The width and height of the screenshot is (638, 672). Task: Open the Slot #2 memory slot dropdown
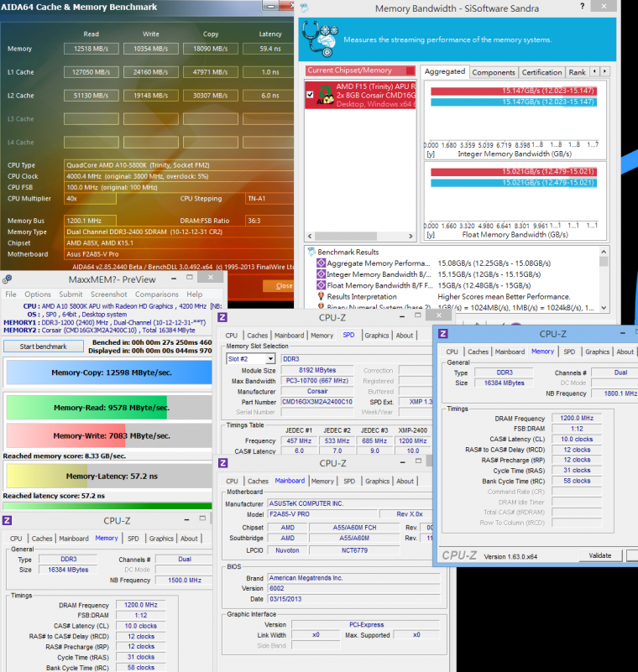270,359
